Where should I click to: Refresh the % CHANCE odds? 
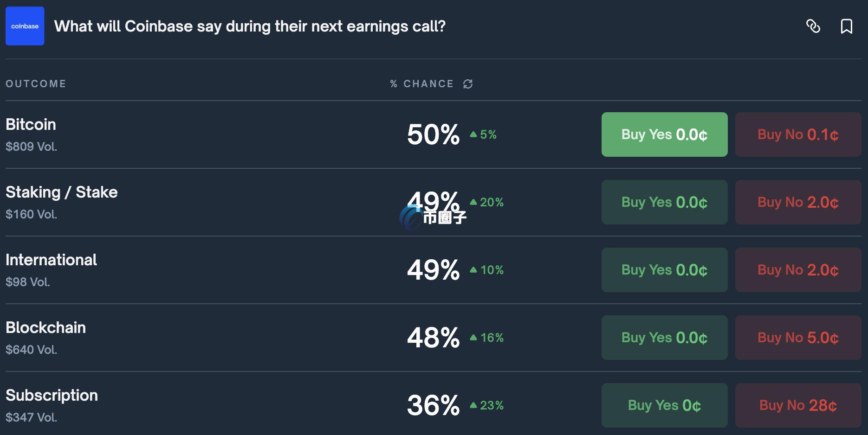tap(468, 83)
